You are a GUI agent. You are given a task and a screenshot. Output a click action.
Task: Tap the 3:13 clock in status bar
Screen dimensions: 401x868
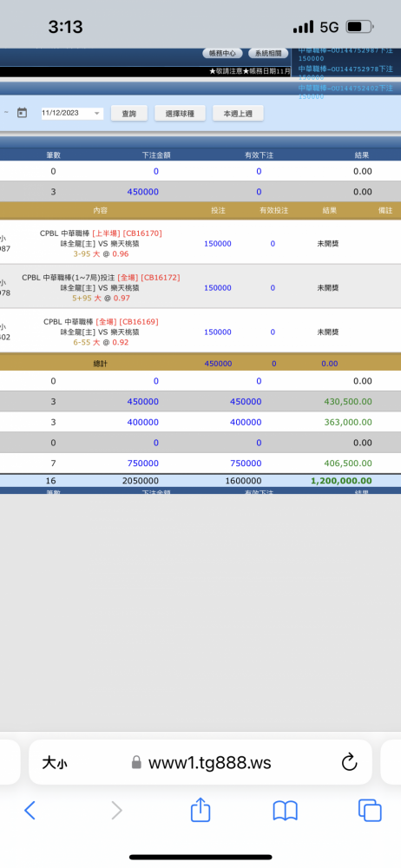pyautogui.click(x=65, y=27)
